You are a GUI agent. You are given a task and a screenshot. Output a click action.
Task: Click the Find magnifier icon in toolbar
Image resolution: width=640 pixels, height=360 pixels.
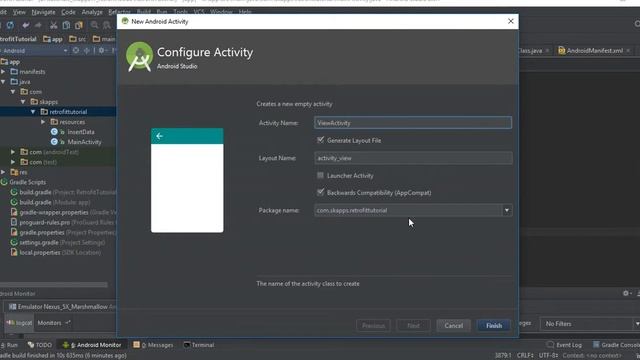(95, 25)
